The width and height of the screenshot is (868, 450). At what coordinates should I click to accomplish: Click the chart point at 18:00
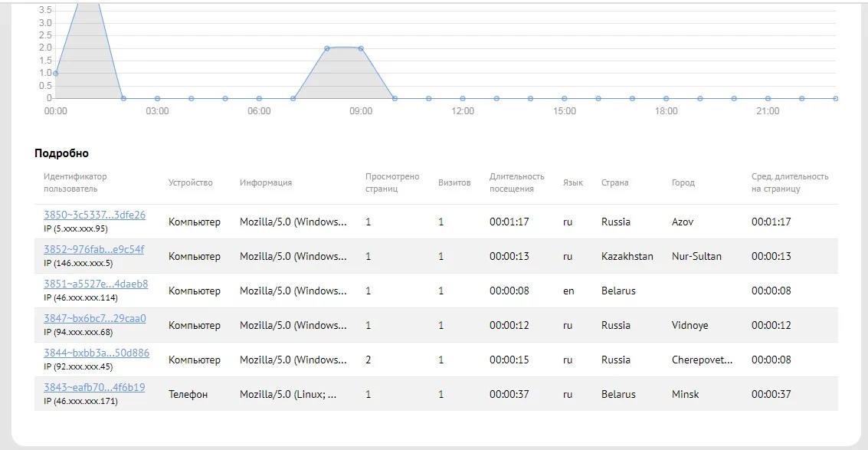[x=666, y=98]
